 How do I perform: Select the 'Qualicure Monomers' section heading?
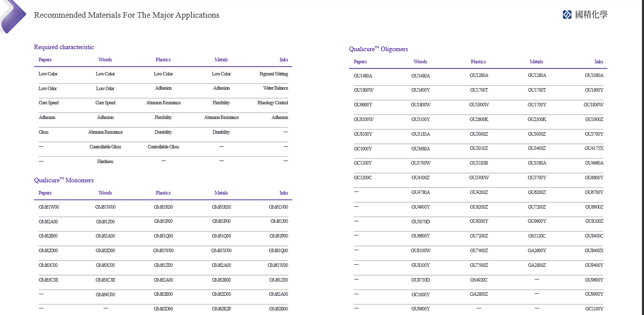click(x=64, y=180)
